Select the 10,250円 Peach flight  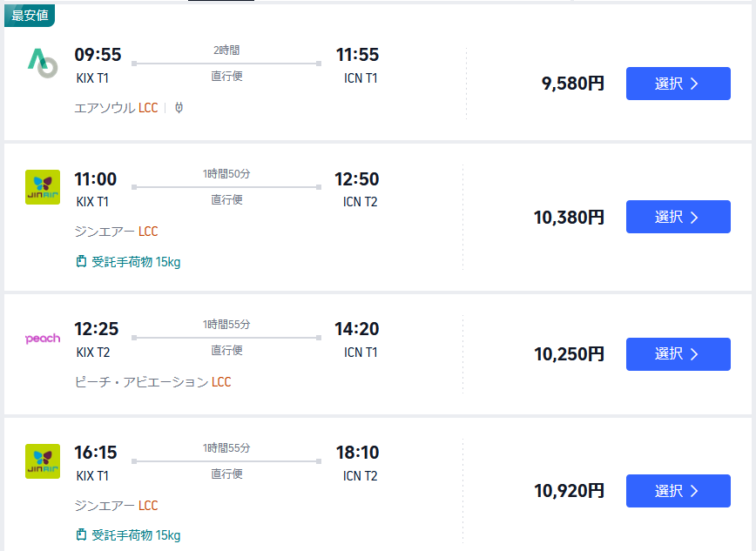coord(678,354)
